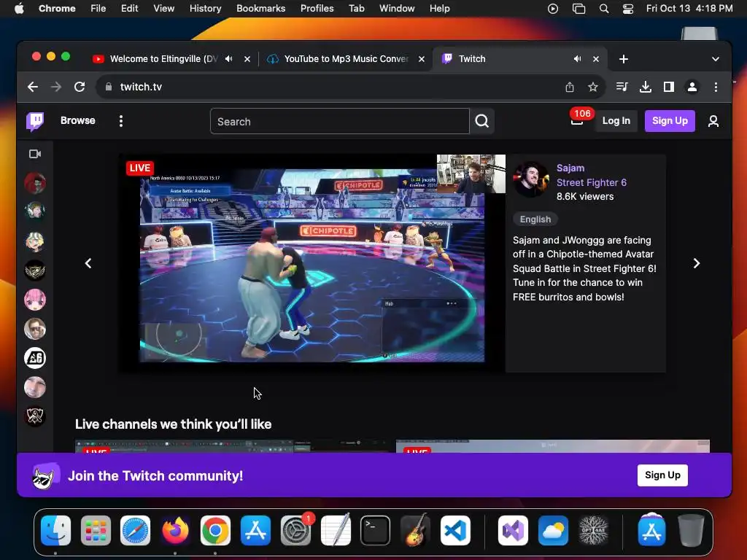Focus the Twitch search field
747x560 pixels.
click(340, 122)
